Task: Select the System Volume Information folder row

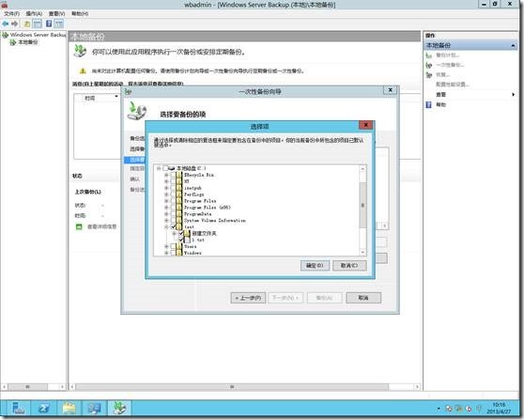Action: (215, 221)
